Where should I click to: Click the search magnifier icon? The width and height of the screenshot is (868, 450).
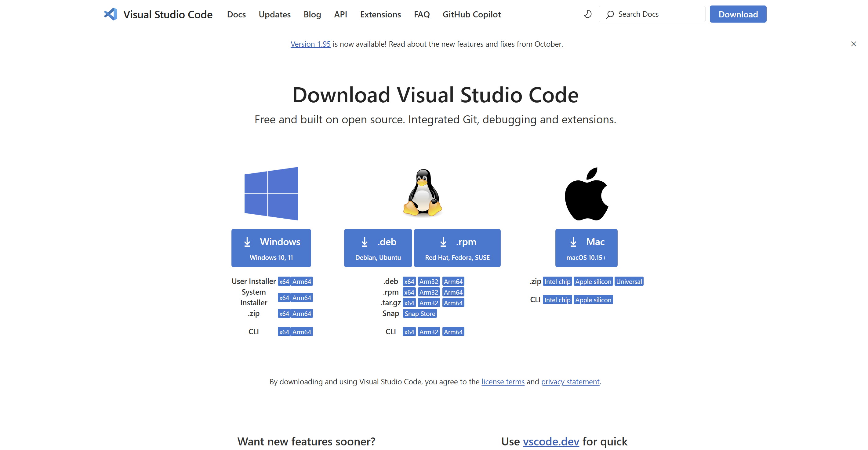point(610,14)
